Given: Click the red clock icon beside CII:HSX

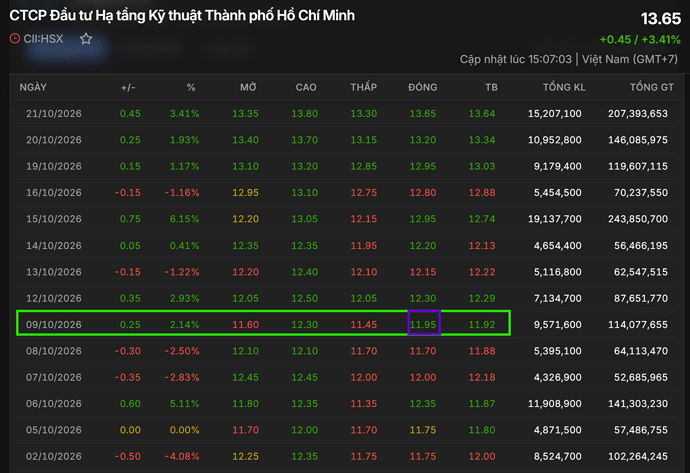Looking at the screenshot, I should coord(15,39).
